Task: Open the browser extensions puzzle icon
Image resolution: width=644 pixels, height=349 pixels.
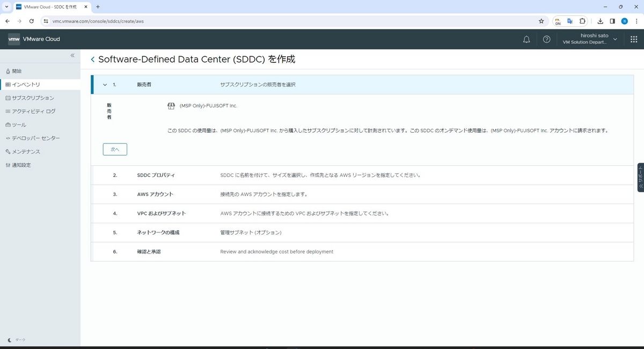Action: coord(583,21)
